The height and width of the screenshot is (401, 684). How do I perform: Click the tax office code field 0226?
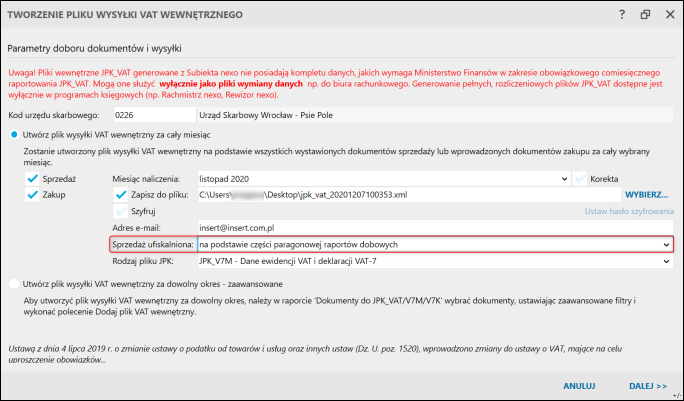click(x=154, y=115)
